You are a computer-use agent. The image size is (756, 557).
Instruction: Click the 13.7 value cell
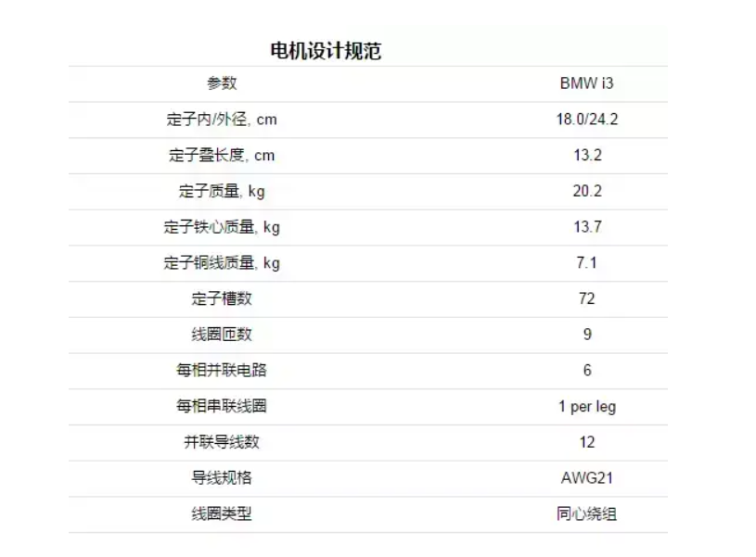pyautogui.click(x=586, y=227)
